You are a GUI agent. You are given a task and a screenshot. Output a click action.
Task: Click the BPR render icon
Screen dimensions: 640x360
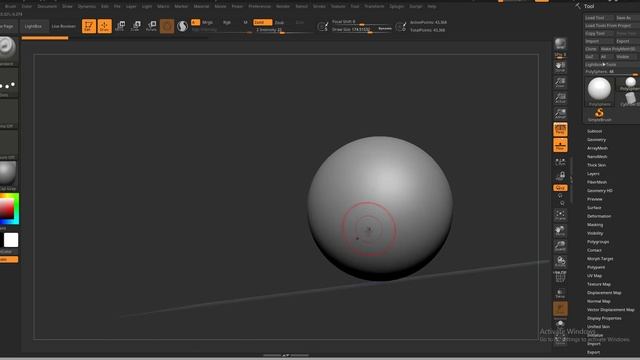click(x=560, y=43)
